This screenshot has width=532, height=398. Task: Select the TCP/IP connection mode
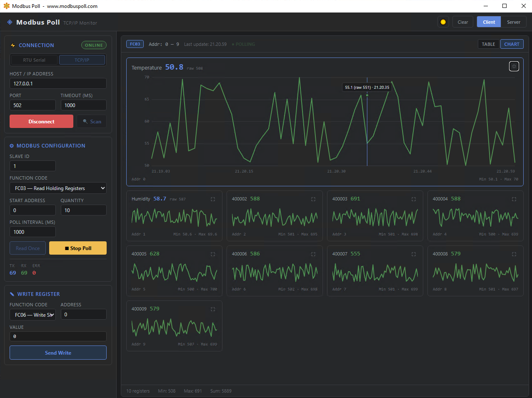pyautogui.click(x=82, y=60)
